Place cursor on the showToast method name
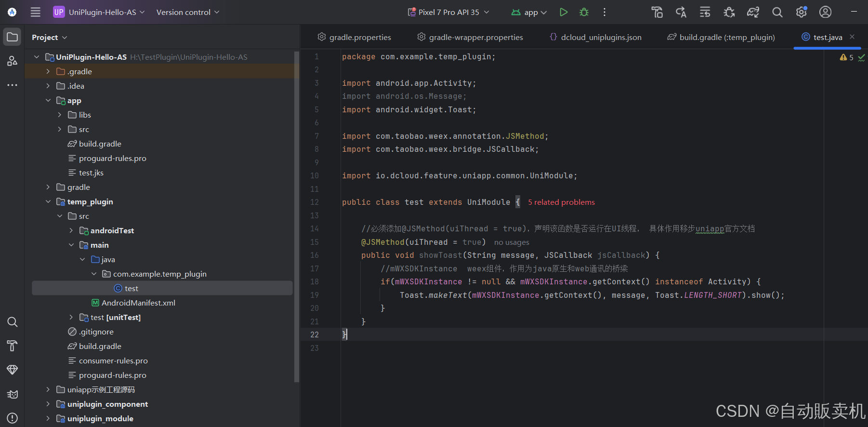868x427 pixels. coord(441,255)
